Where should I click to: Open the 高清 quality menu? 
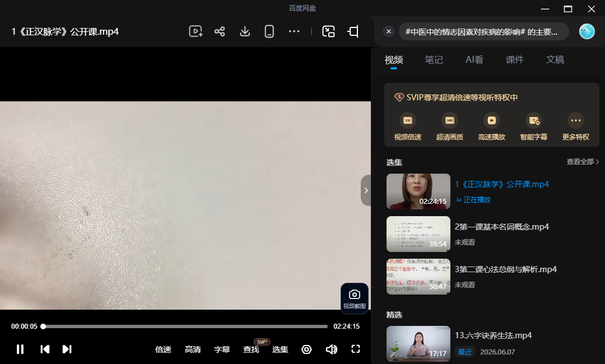click(x=193, y=349)
